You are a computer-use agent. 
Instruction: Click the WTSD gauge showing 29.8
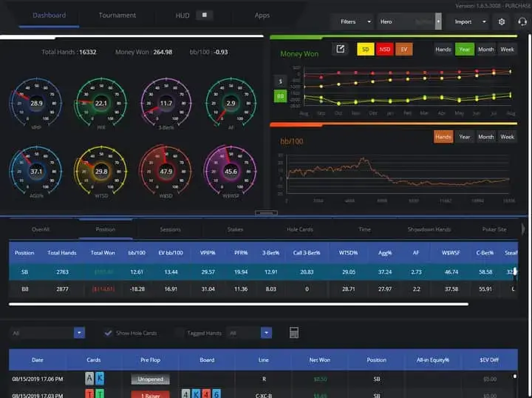point(100,172)
